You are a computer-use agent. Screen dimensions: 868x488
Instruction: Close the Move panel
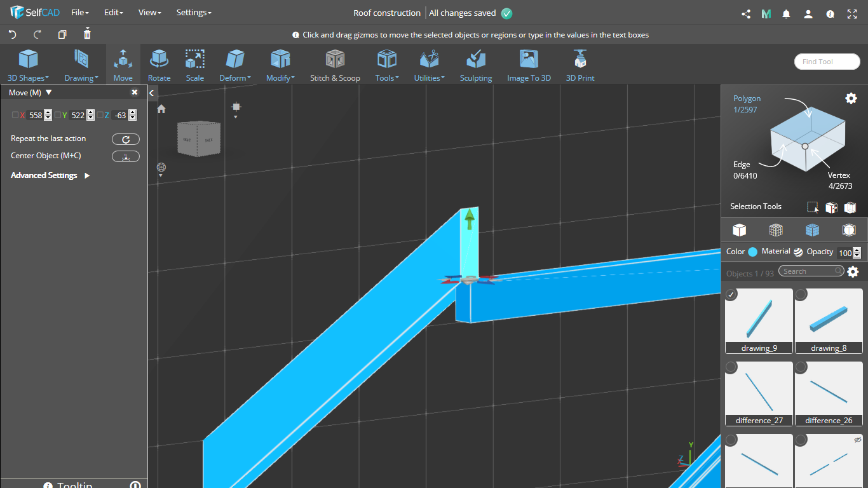(135, 93)
